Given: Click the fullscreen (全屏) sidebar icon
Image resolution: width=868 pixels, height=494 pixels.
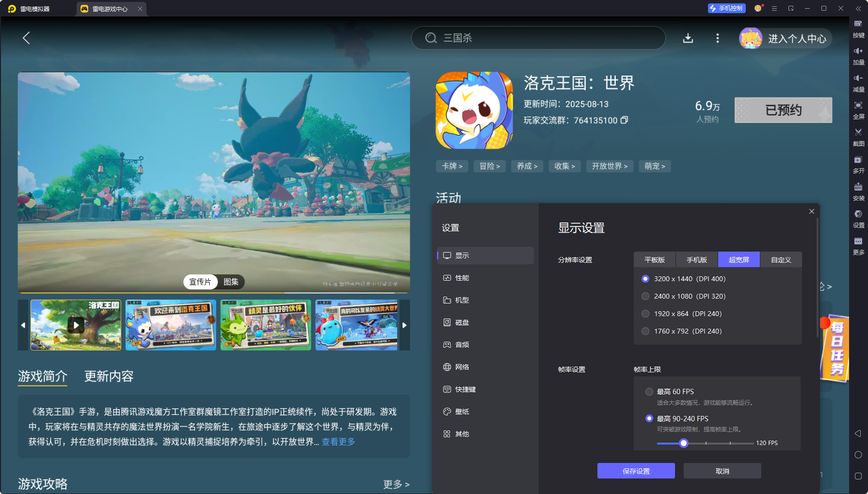Looking at the screenshot, I should pos(858,110).
